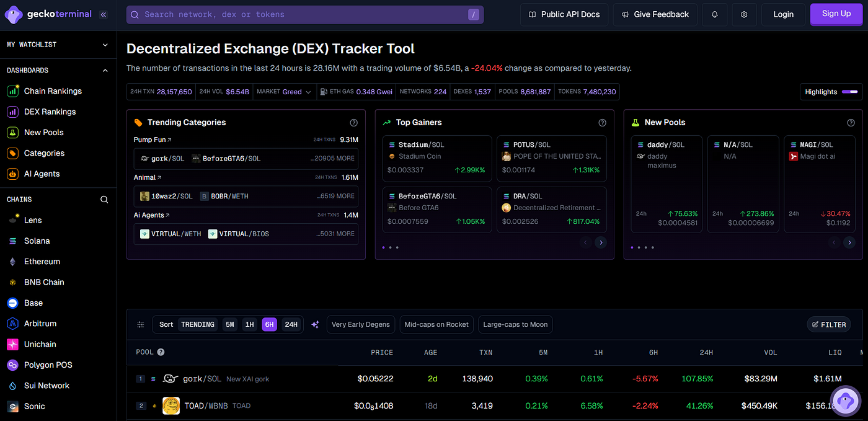
Task: Toggle the Highlights switch
Action: point(850,92)
